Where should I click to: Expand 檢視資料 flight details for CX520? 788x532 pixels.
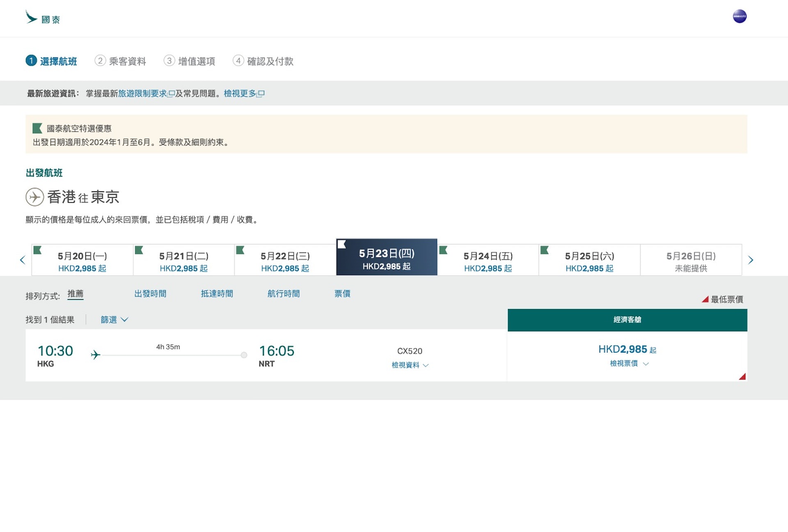(x=410, y=365)
